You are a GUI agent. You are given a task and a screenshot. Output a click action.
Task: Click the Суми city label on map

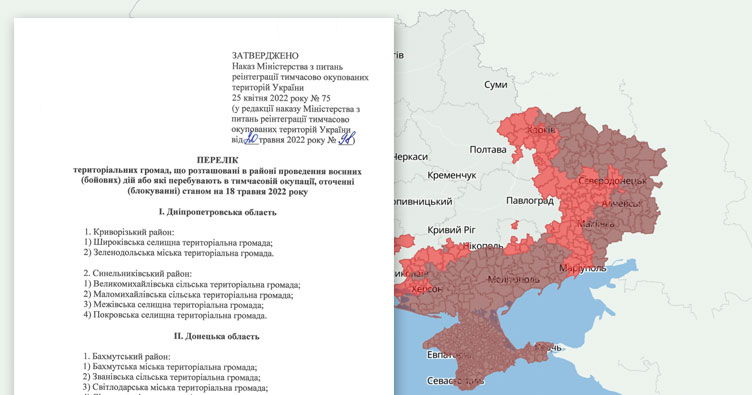tap(495, 85)
